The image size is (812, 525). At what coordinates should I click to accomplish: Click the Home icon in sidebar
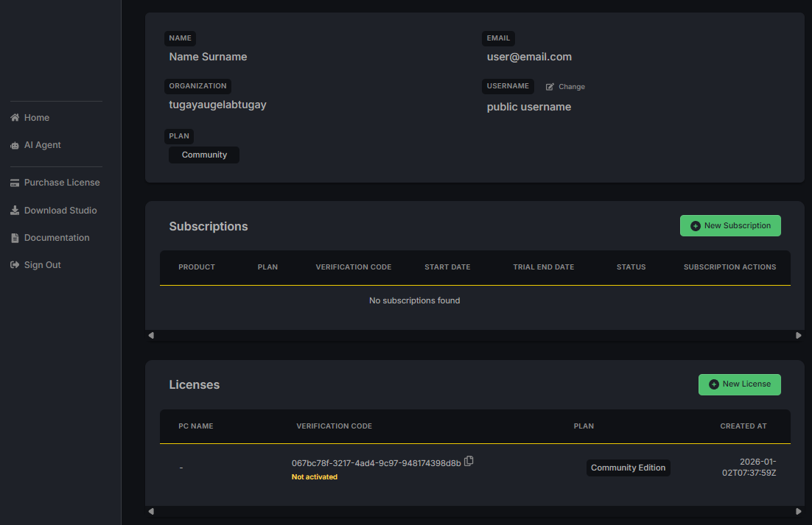[x=15, y=118]
